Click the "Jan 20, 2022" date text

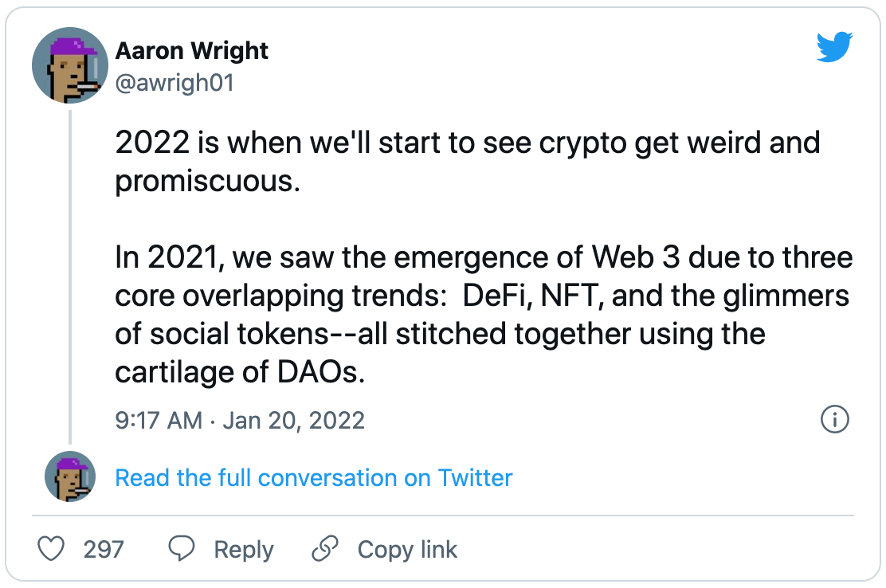click(293, 420)
